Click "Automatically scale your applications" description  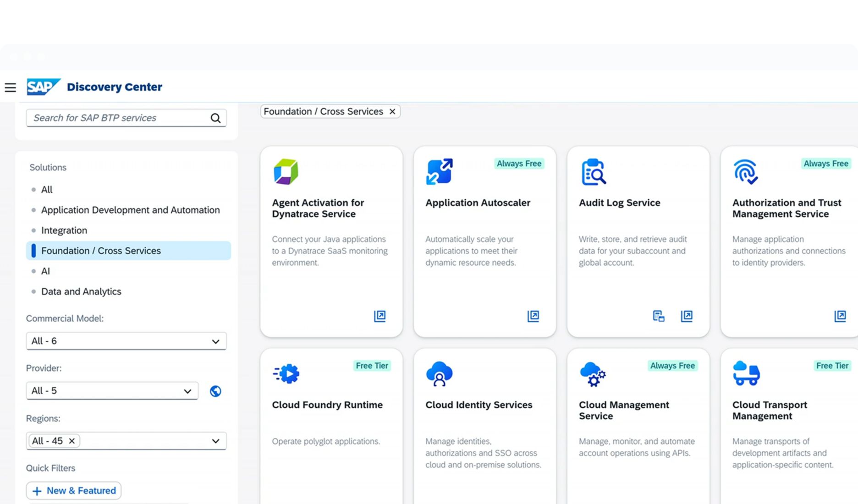471,251
